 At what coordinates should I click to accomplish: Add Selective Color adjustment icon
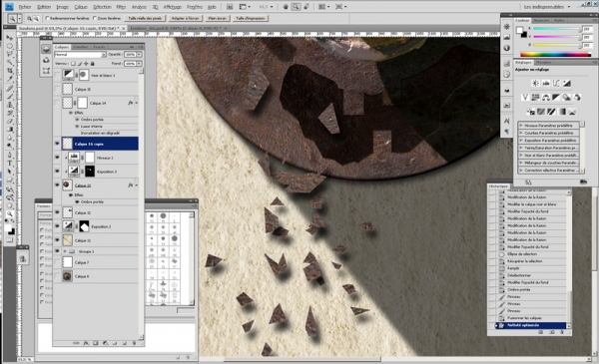point(572,112)
